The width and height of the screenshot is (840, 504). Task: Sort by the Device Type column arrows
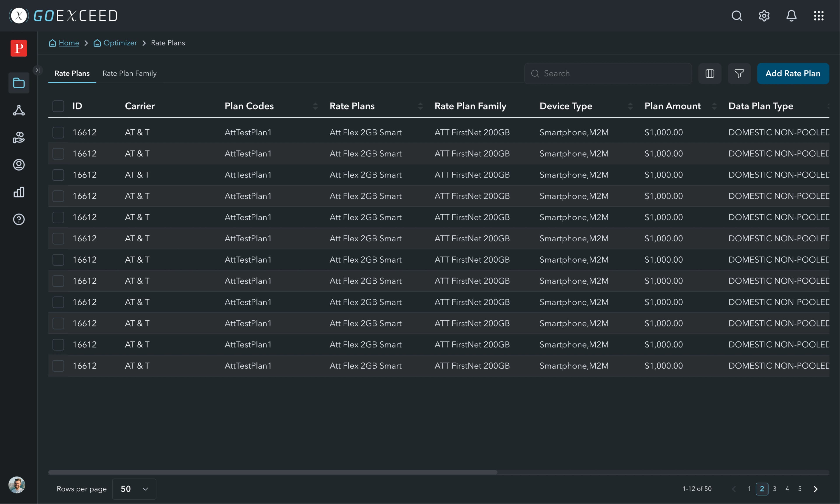(630, 106)
